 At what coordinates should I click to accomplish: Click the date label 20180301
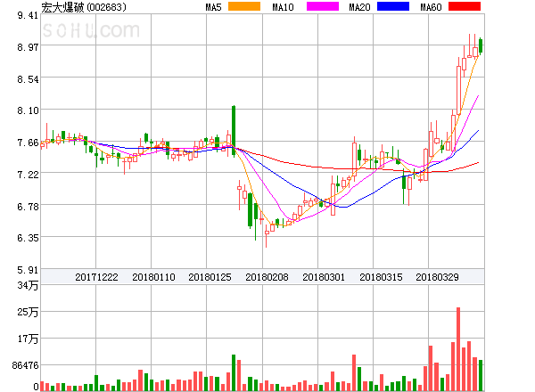click(x=324, y=277)
